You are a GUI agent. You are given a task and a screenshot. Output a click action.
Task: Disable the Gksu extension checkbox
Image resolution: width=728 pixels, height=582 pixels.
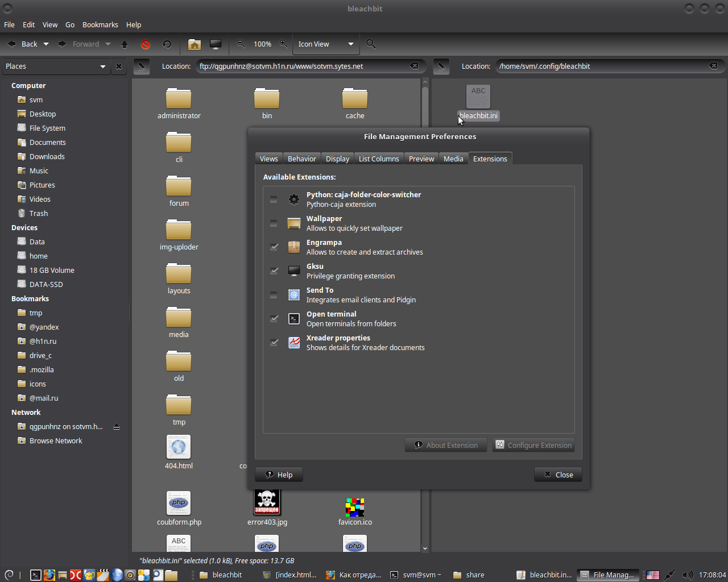[x=274, y=271]
